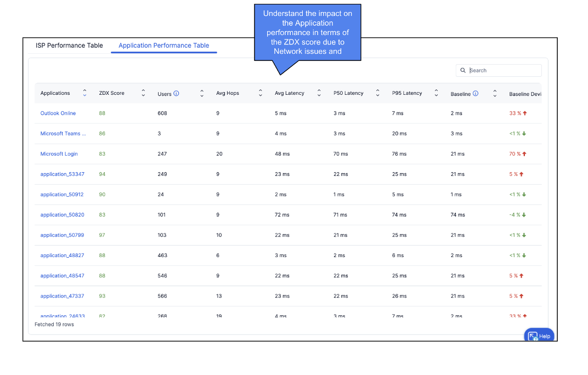Screen dimensions: 588x375
Task: Toggle sort order on P95 Latency
Action: [x=436, y=93]
